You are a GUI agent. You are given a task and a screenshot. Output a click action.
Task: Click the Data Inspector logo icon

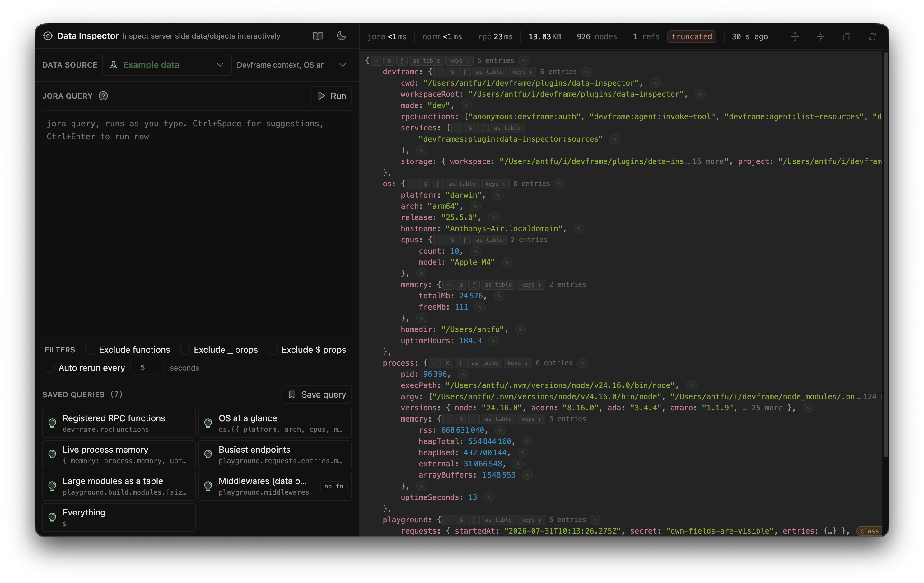pos(48,36)
